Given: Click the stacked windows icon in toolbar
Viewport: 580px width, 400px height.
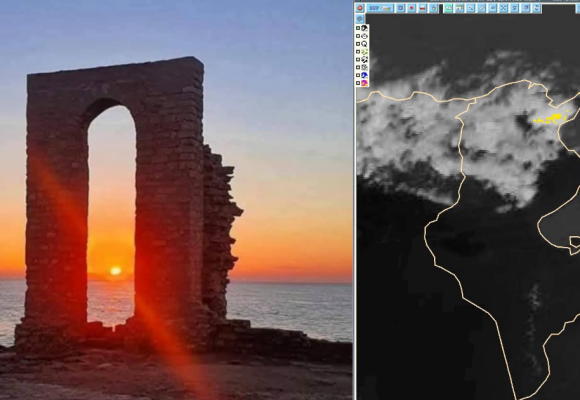Looking at the screenshot, I should 526,8.
